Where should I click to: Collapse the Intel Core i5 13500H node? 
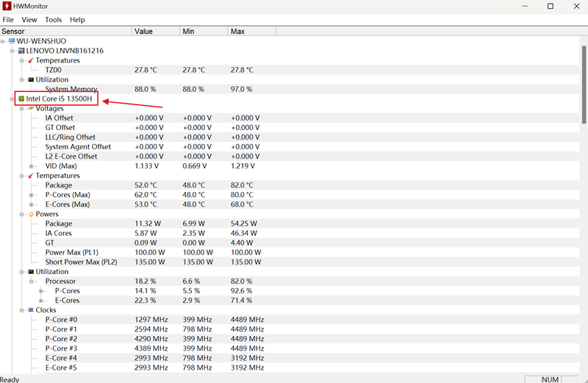pyautogui.click(x=12, y=99)
